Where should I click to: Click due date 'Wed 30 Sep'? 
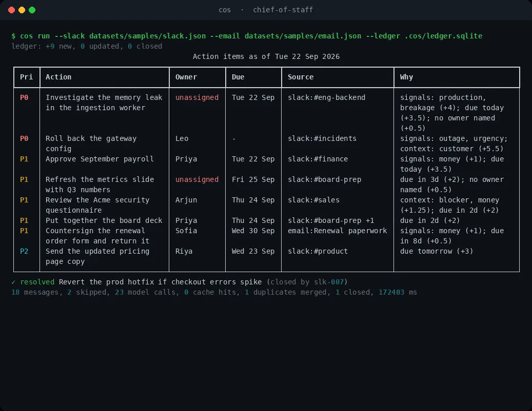(253, 231)
